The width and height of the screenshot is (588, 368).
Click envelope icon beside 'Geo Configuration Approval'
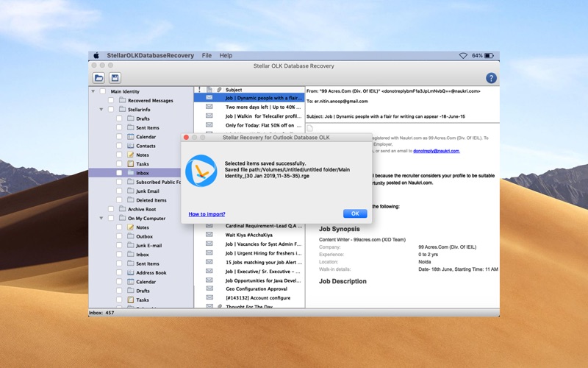point(209,289)
